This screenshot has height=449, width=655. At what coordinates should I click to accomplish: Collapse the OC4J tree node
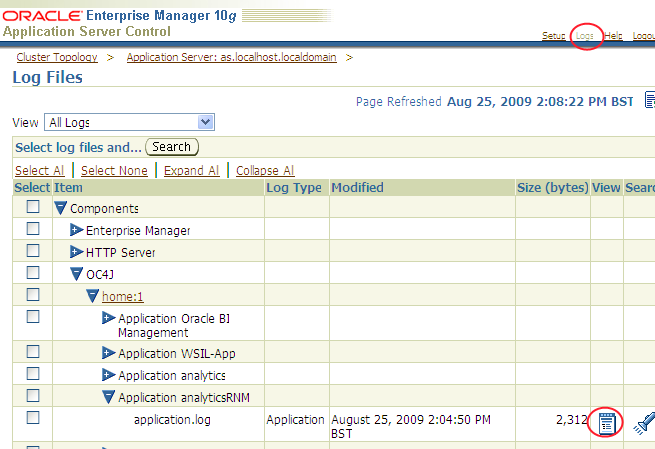click(76, 274)
